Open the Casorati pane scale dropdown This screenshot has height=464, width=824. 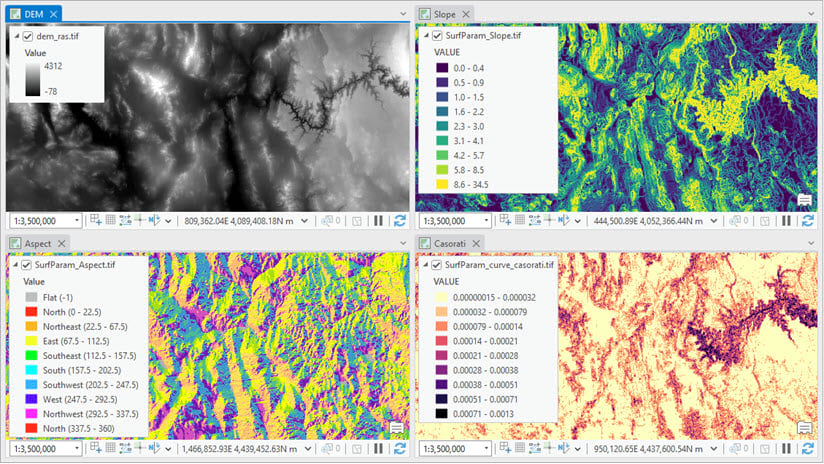(x=486, y=449)
